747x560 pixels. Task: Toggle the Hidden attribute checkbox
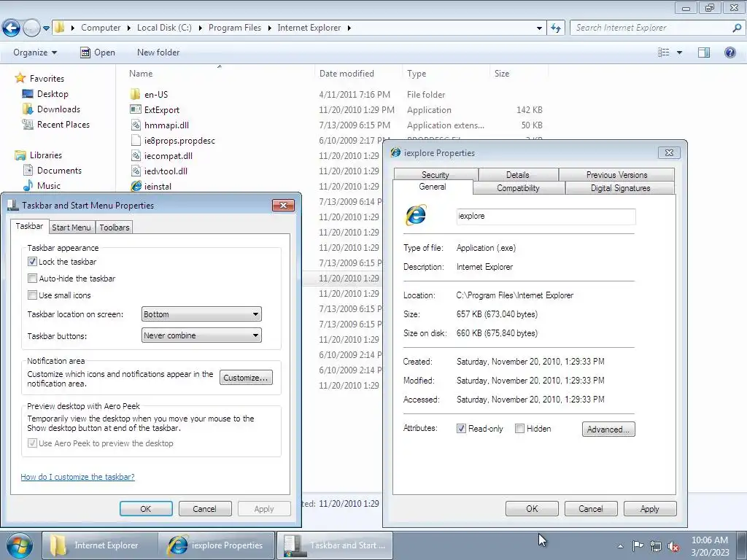tap(519, 429)
